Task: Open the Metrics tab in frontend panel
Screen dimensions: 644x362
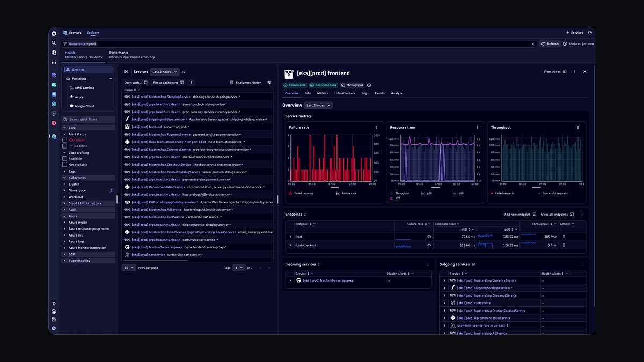Action: [323, 93]
